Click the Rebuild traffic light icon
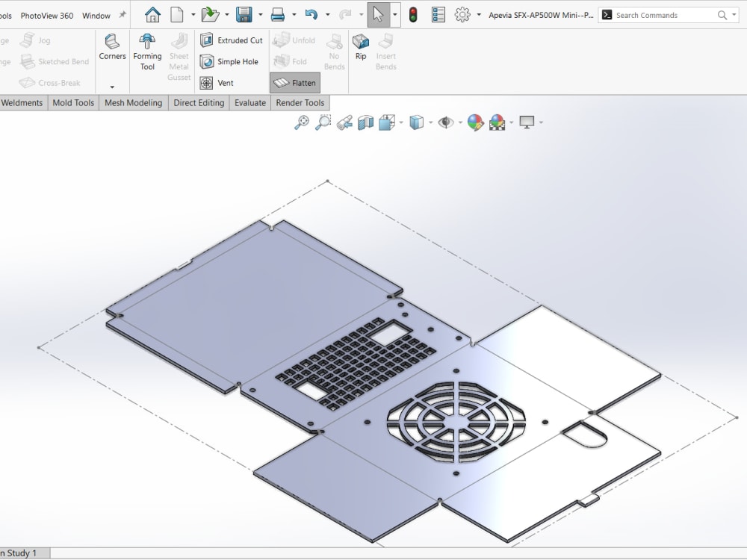 [x=413, y=15]
